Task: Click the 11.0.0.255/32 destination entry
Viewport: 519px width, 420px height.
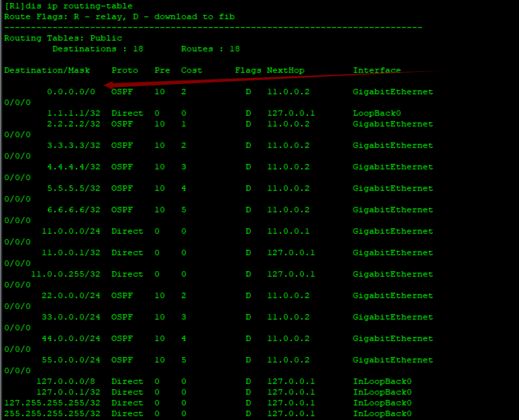Action: point(65,275)
